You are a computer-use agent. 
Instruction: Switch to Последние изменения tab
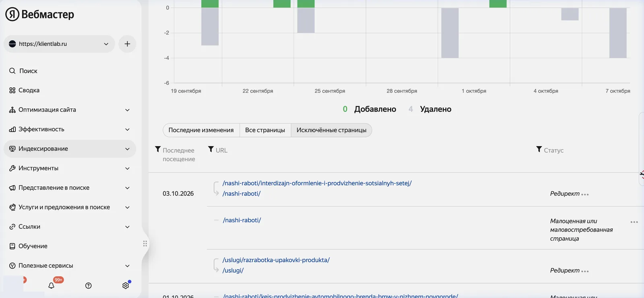[x=201, y=130]
